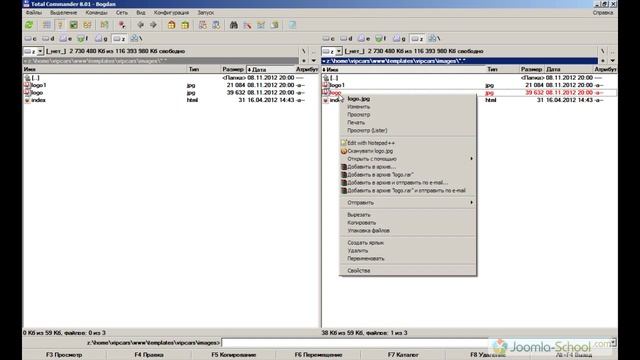Screen dimensions: 640x360
Task: Select drive d in right panel
Action: (x=346, y=38)
